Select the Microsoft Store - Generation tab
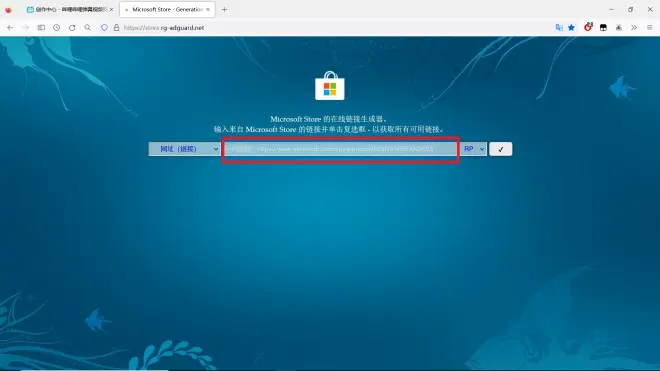 click(x=168, y=9)
